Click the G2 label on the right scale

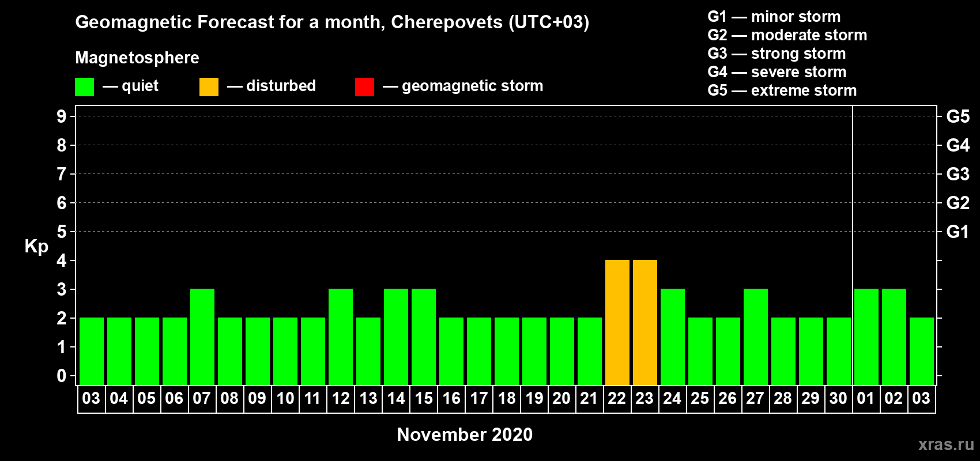pyautogui.click(x=958, y=203)
